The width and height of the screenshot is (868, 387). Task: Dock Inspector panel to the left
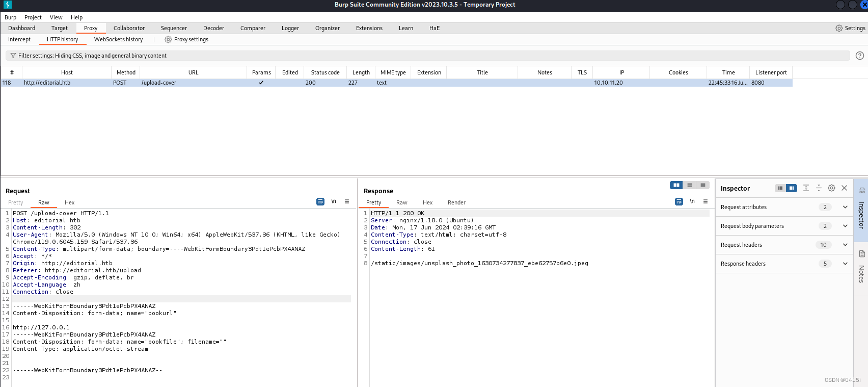pos(780,188)
